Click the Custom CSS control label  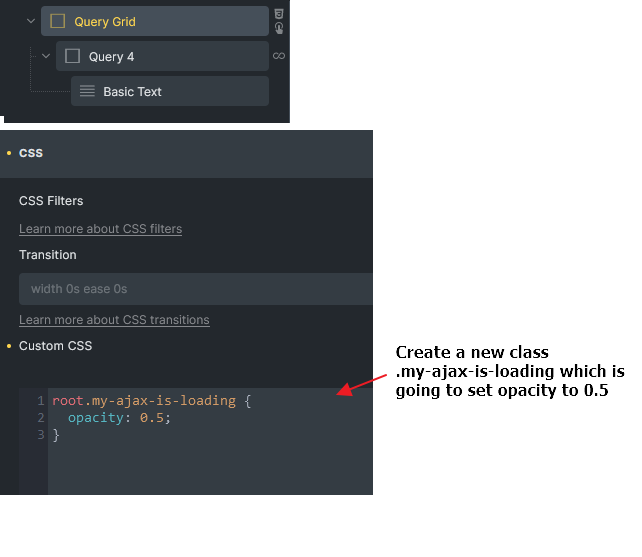pos(55,346)
